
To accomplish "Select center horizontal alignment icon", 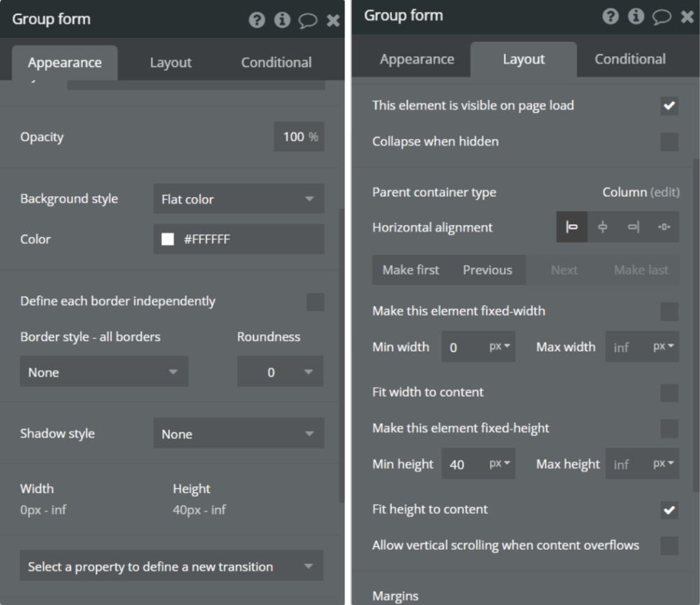I will 602,227.
